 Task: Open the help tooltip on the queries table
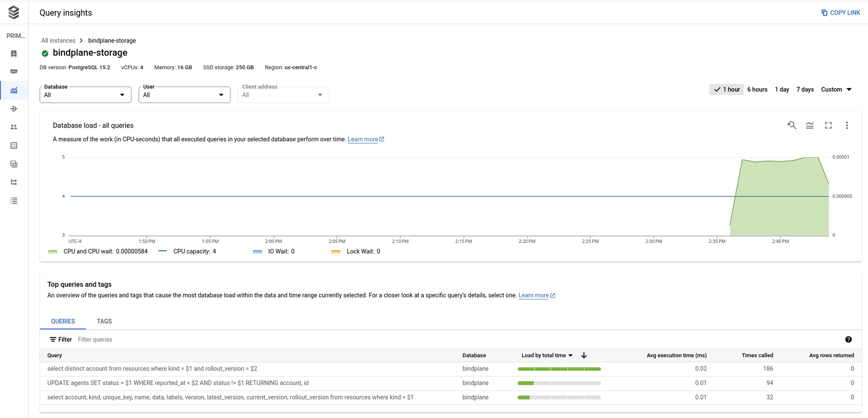tap(849, 339)
